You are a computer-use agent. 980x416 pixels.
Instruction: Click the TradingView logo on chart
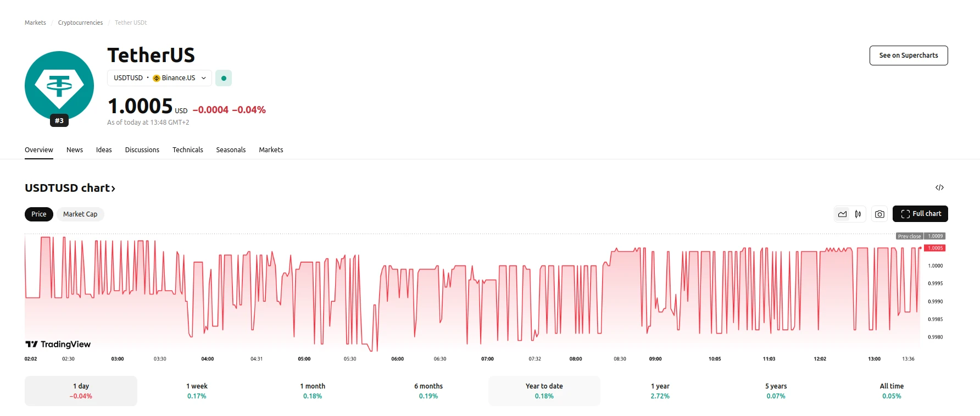[x=58, y=344]
